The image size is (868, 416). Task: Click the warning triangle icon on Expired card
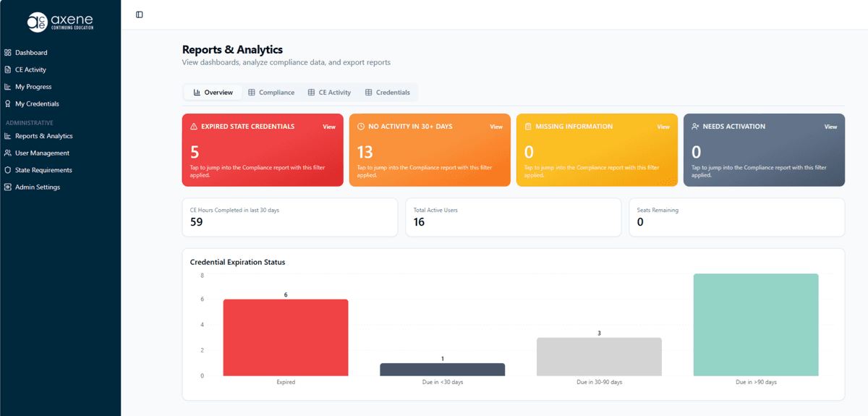click(x=194, y=127)
